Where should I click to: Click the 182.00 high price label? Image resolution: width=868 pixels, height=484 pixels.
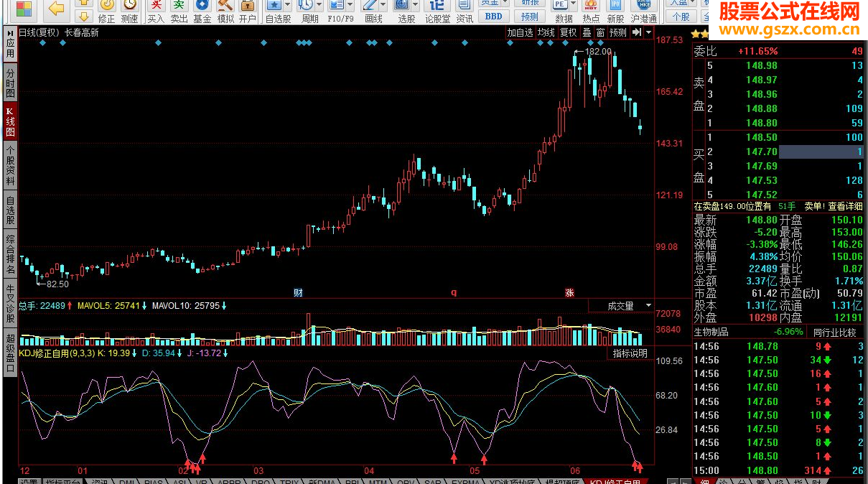599,52
